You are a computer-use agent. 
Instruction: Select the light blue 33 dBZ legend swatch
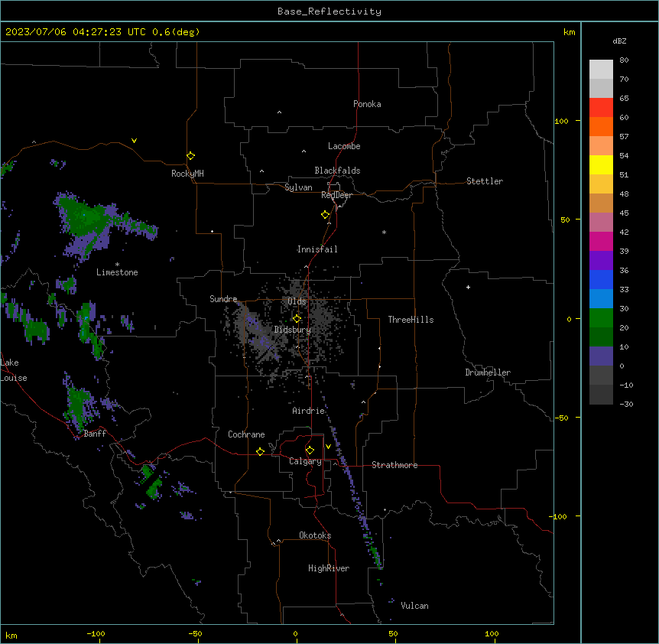pyautogui.click(x=601, y=298)
